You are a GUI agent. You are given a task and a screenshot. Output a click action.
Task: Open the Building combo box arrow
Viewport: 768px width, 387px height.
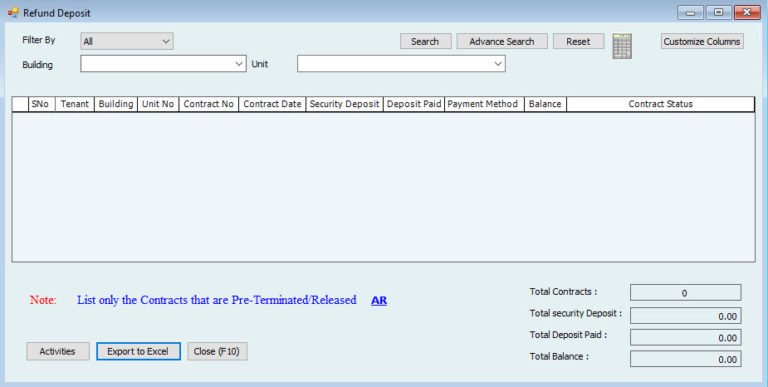tap(239, 64)
